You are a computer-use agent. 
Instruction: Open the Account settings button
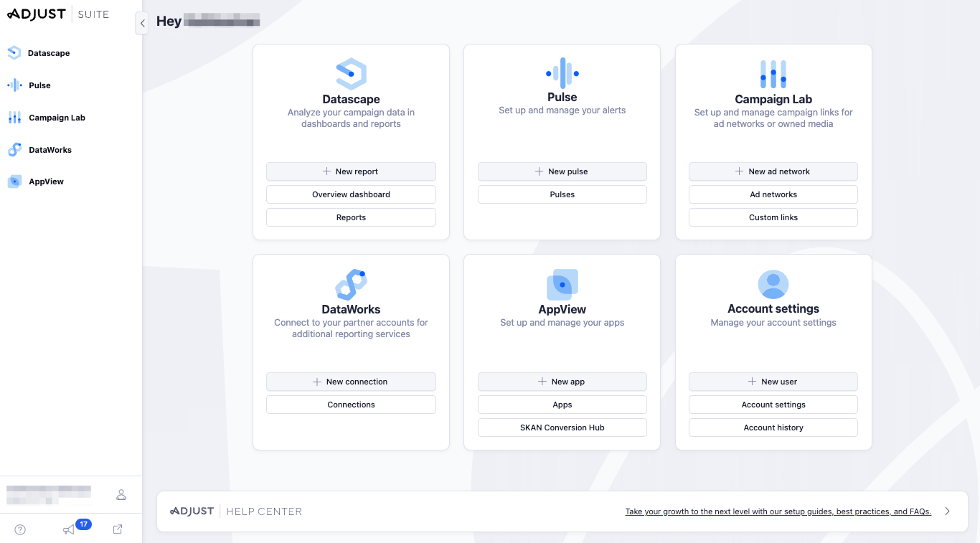[x=773, y=405]
